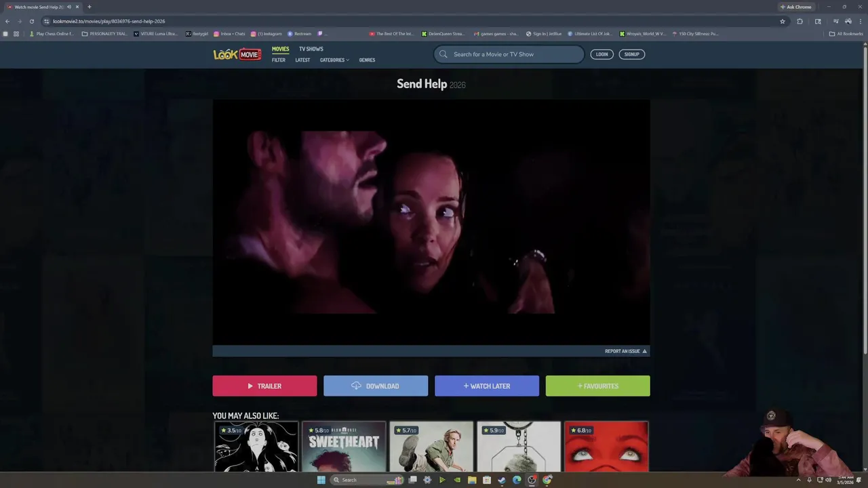
Task: Open the Microsoft Store in the taskbar
Action: [x=487, y=480]
